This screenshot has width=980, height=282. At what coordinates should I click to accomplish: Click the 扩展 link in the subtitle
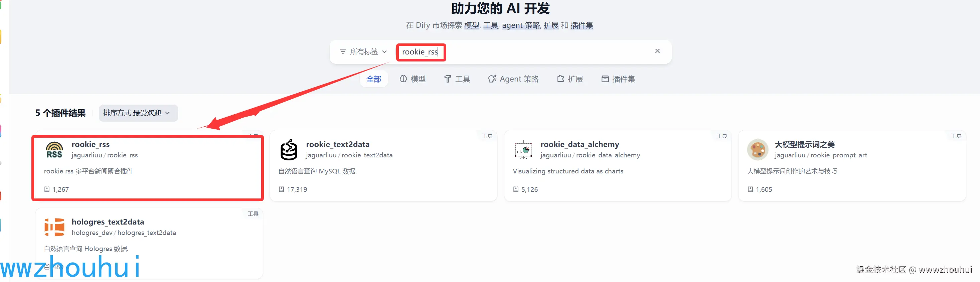[x=551, y=25]
